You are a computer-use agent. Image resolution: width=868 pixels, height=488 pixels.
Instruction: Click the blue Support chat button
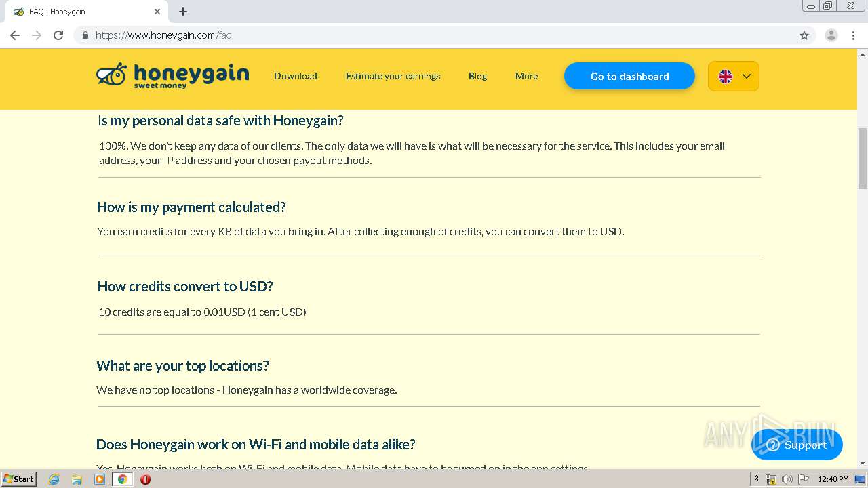[797, 445]
